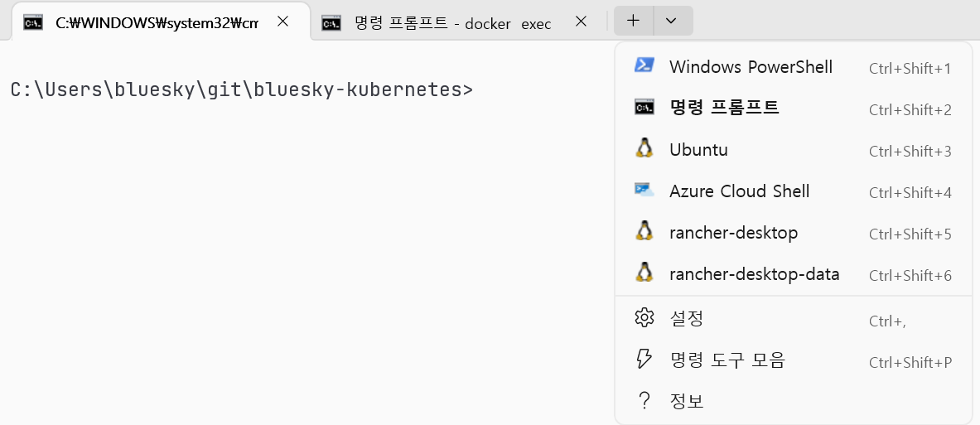
Task: Click the Ctrl+Shift+P shortcut text
Action: 910,363
